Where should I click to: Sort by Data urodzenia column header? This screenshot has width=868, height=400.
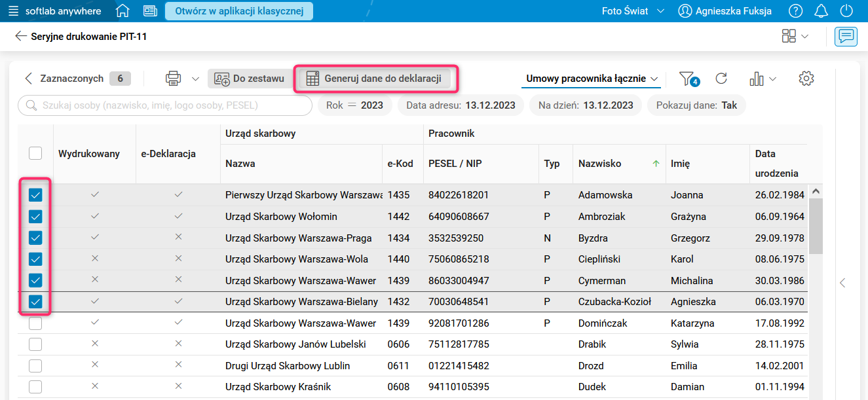[776, 164]
